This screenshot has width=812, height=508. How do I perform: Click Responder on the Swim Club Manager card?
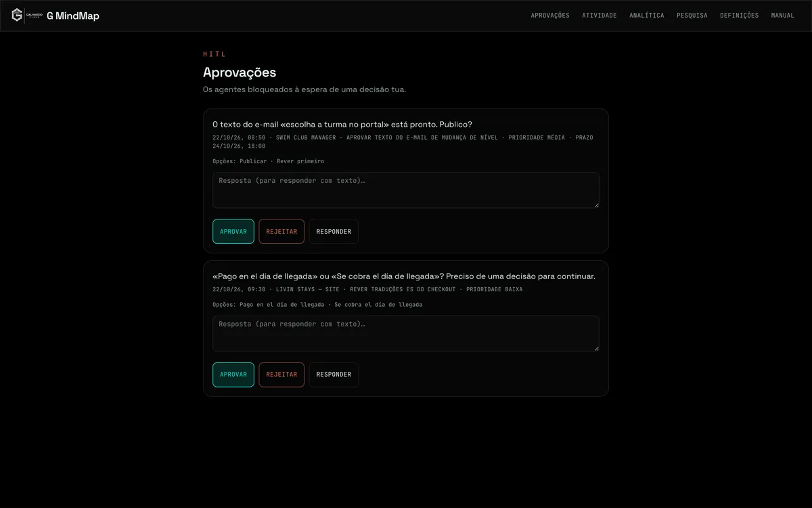pos(334,232)
